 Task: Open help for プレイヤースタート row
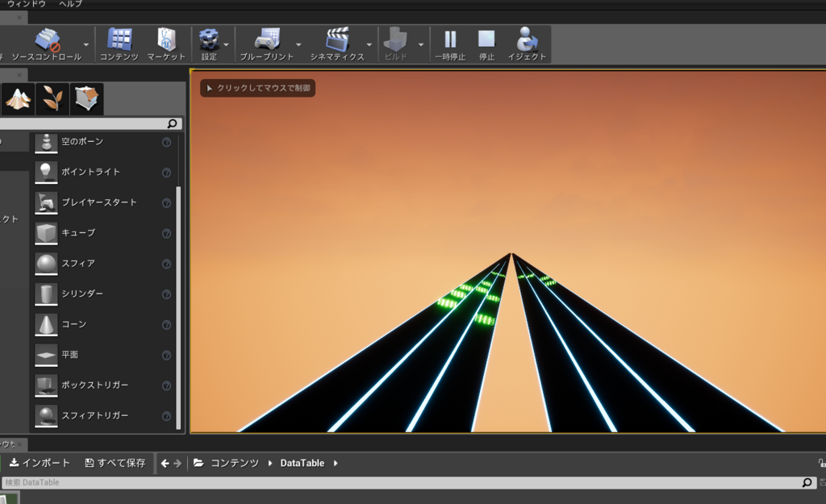pos(166,203)
